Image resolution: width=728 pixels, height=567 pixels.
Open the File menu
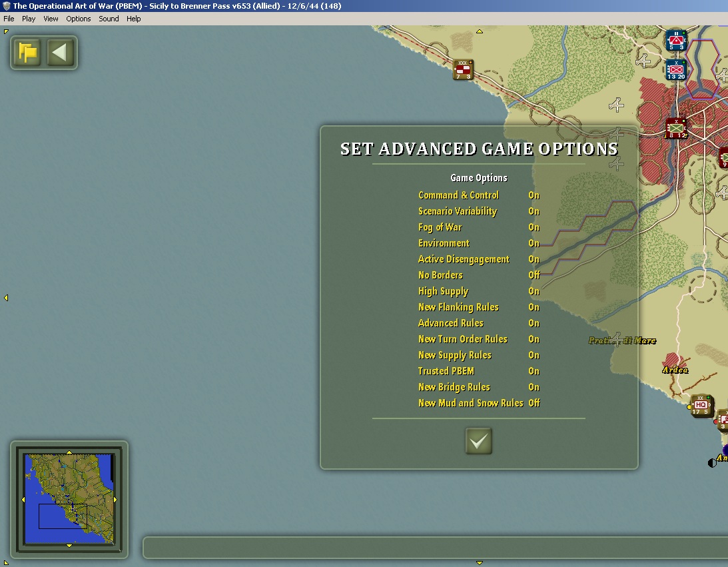tap(9, 19)
